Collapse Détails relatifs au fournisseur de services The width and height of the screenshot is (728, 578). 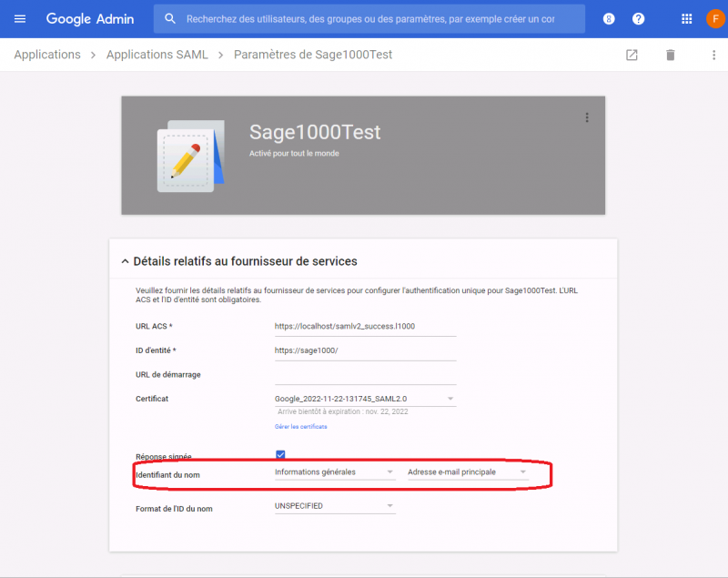[125, 261]
